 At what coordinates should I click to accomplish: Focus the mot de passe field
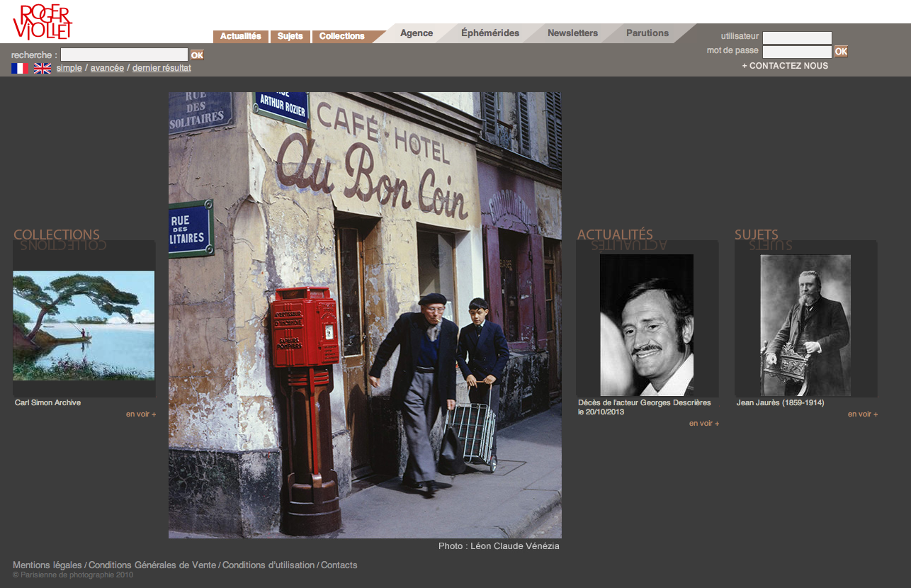click(x=797, y=52)
